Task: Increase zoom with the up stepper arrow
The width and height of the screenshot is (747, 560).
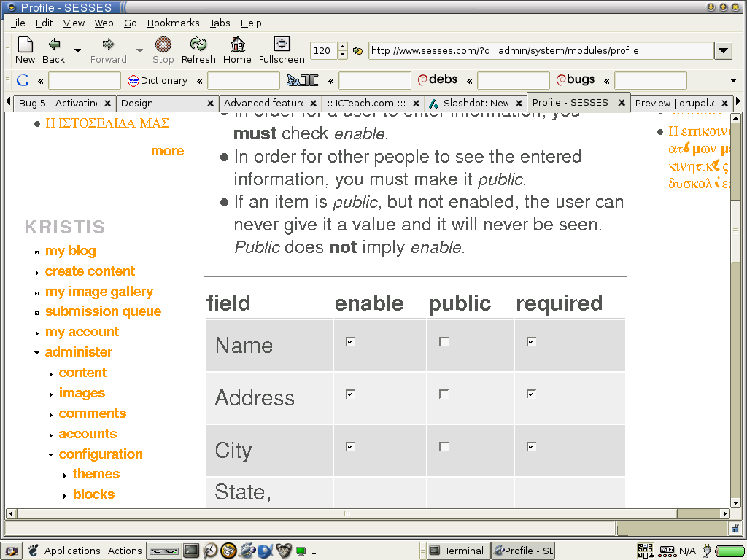Action: (x=341, y=46)
